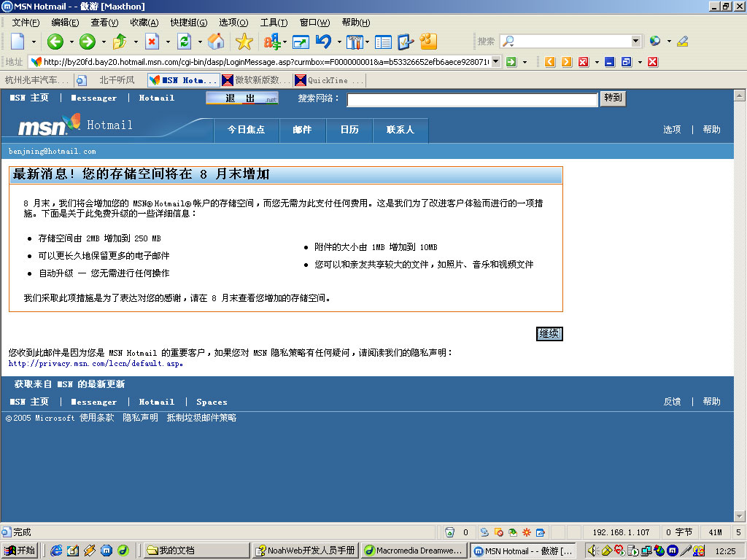
Task: Click the globe search engine icon
Action: [x=655, y=42]
